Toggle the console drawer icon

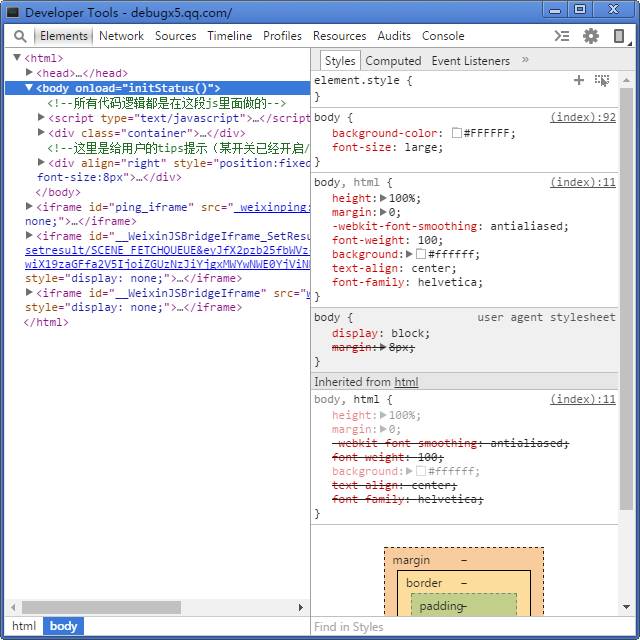(x=562, y=36)
